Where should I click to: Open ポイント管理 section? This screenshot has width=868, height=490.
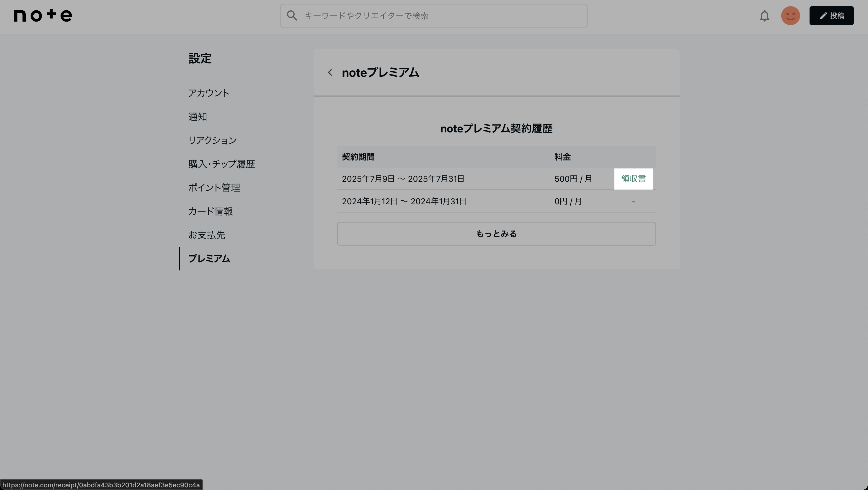214,187
